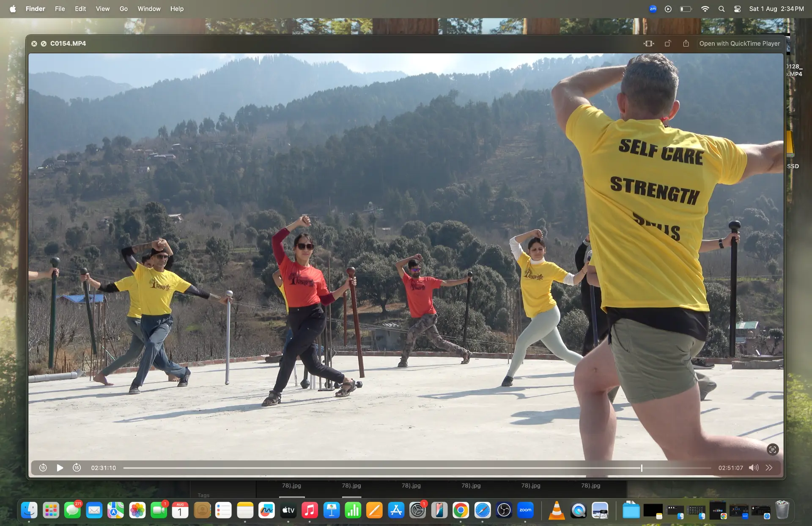This screenshot has width=812, height=526.
Task: Click the Share icon in Quick Look
Action: (686, 44)
